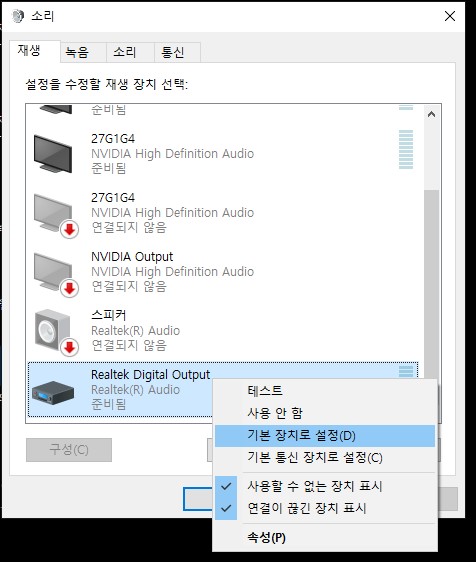Viewport: 476px width, 562px height.
Task: Click the first 27G1G4 volume level meter
Action: click(x=406, y=150)
